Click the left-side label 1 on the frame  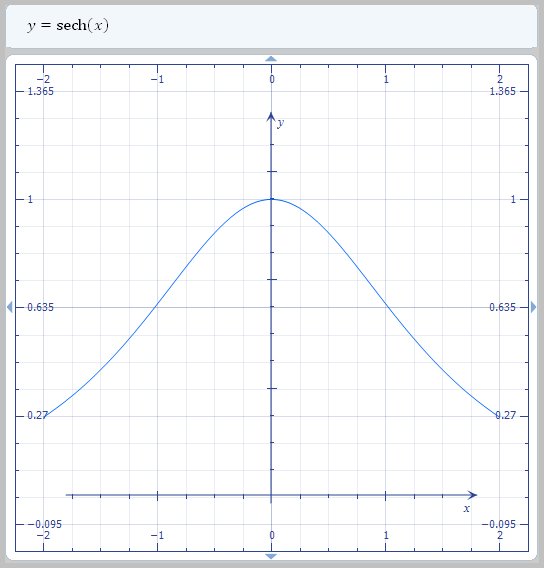30,199
